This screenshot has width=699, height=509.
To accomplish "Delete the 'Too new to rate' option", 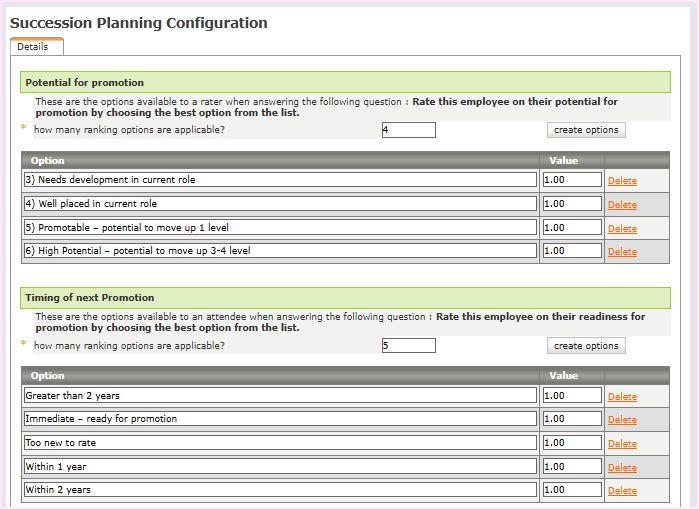I will (x=622, y=444).
